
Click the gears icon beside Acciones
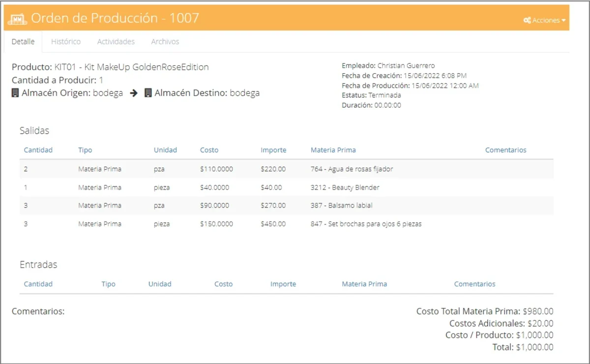[x=527, y=20]
